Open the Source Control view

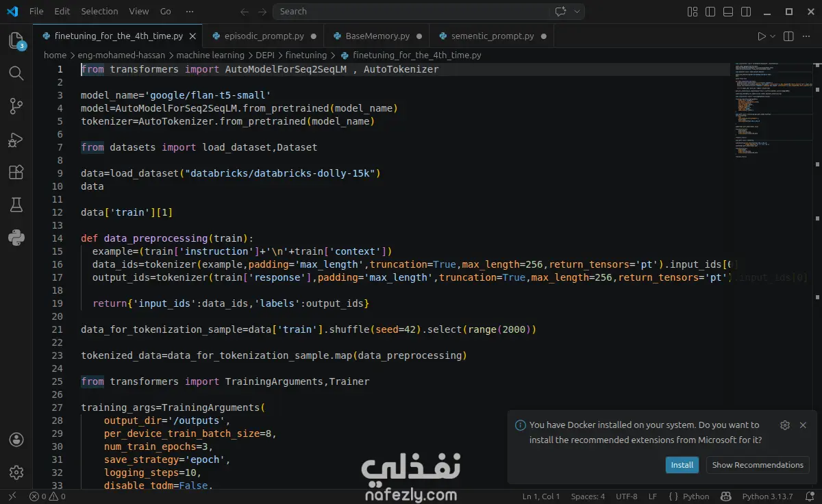(x=16, y=106)
